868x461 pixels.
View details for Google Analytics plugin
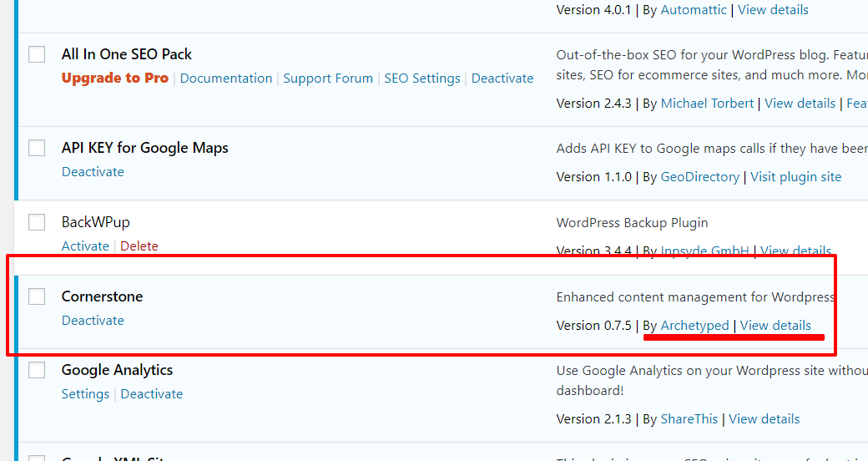click(x=764, y=419)
